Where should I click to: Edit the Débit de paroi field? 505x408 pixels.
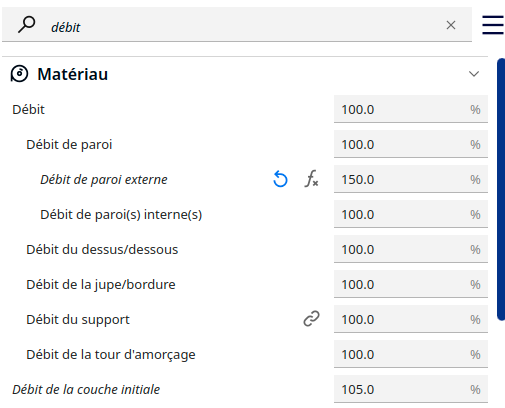411,144
